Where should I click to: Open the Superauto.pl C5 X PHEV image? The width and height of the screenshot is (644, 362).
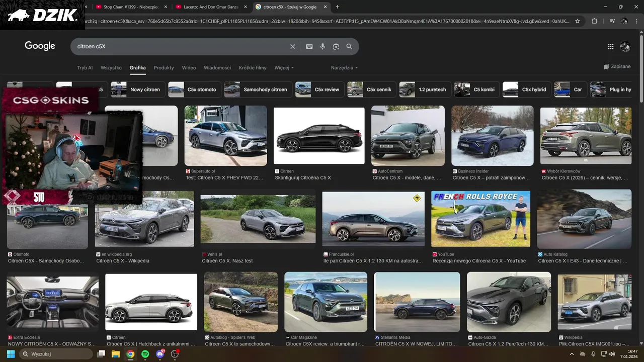click(x=225, y=136)
